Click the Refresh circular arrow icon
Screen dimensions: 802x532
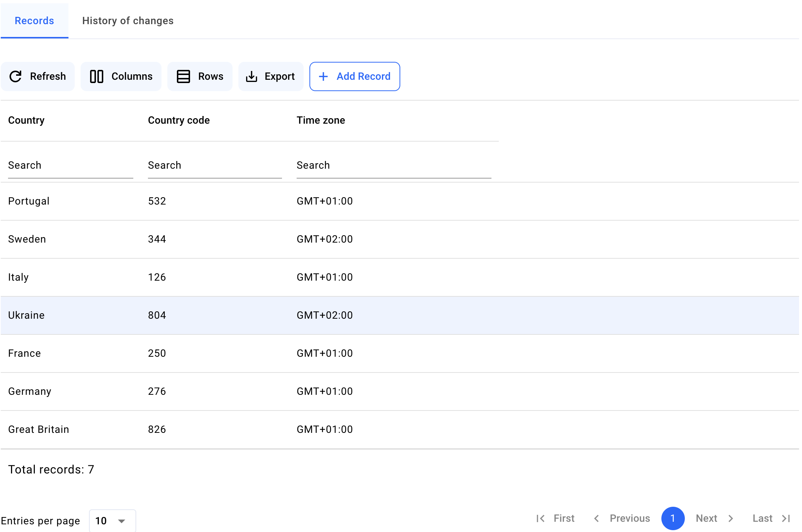pyautogui.click(x=15, y=76)
